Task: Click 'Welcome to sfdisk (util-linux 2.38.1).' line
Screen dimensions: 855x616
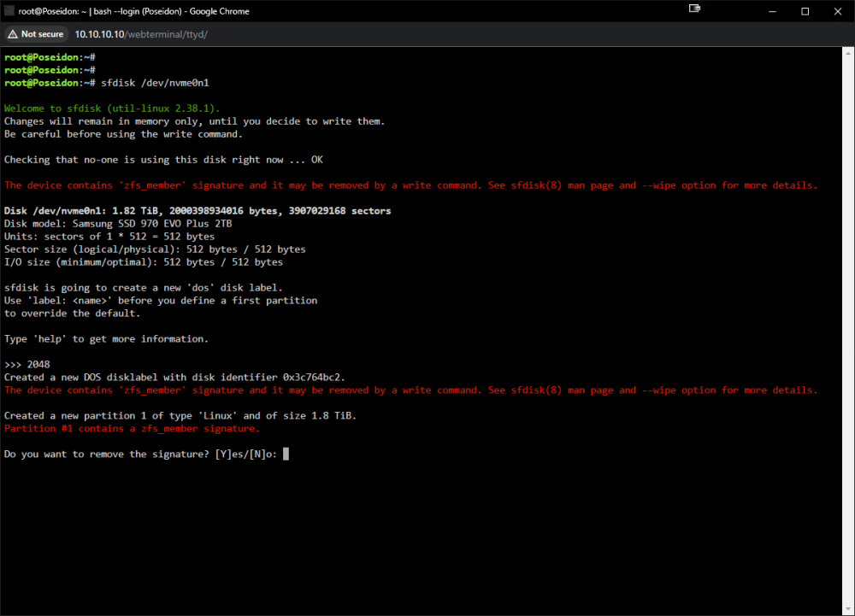Action: (112, 109)
